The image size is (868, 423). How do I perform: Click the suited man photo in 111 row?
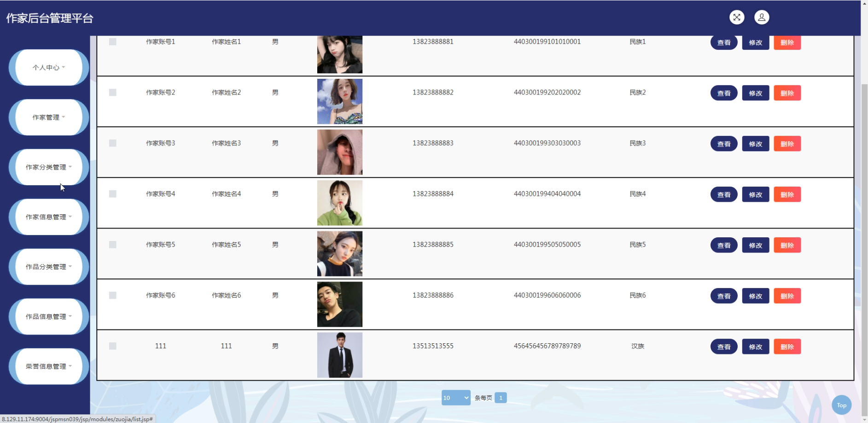(340, 355)
